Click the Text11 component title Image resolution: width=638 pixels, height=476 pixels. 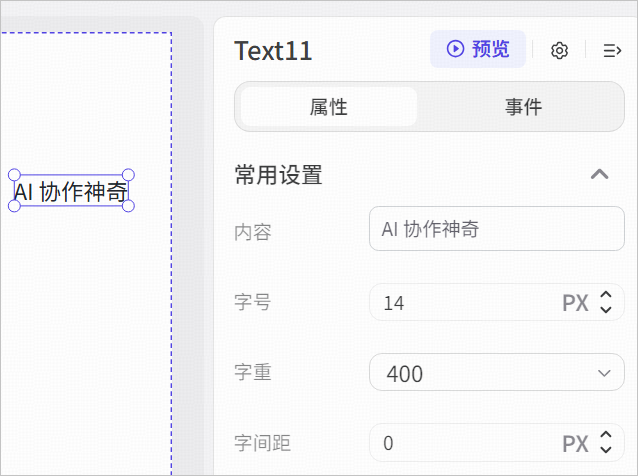pos(273,51)
